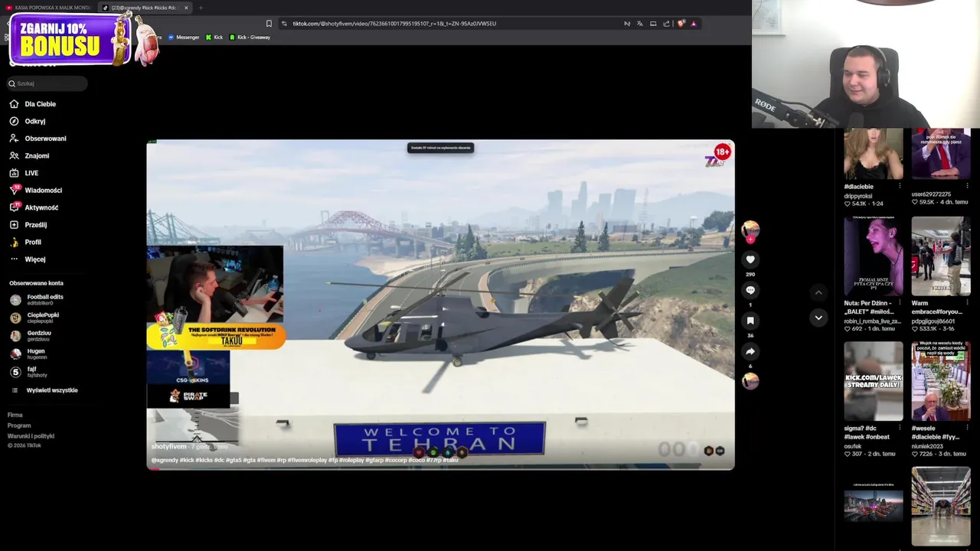The image size is (980, 551).
Task: Open #wesele video thumbnail
Action: (x=941, y=381)
